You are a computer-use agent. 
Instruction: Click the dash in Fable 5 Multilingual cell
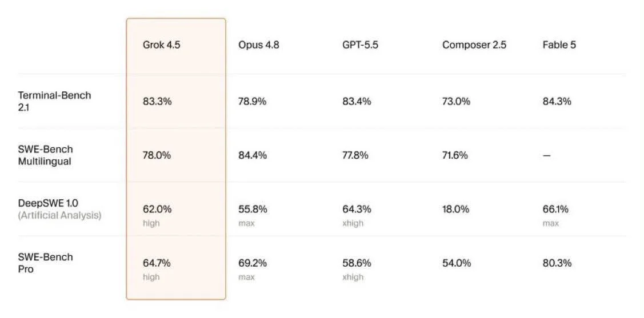point(547,156)
